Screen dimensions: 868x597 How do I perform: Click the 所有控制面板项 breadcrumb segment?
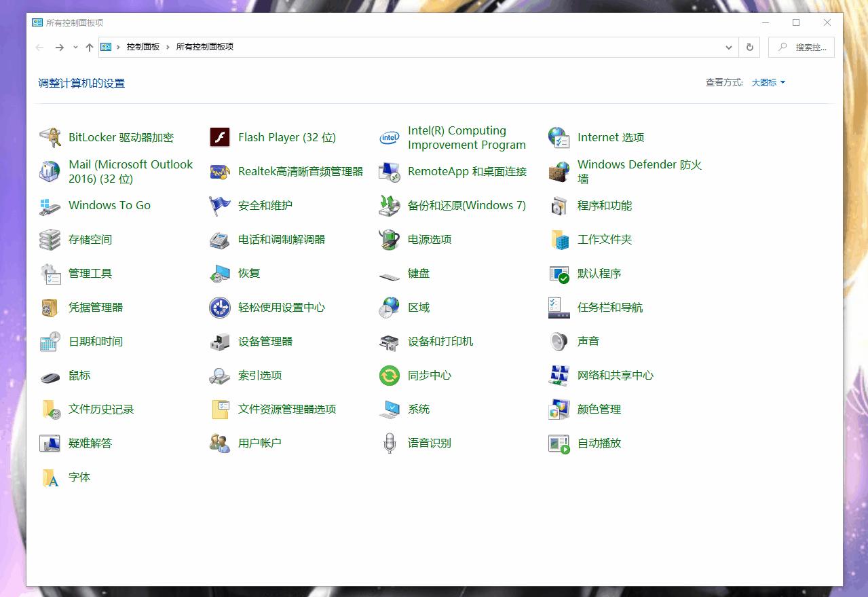click(205, 48)
